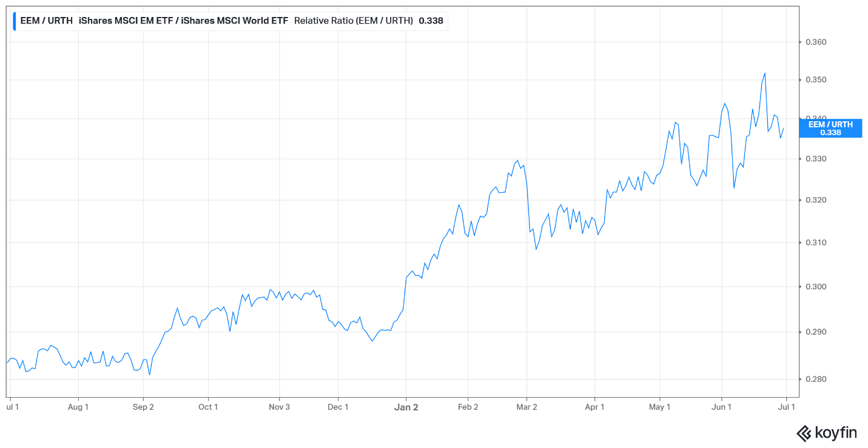Viewport: 868px width, 448px height.
Task: Click the Apr 1 date label
Action: click(594, 407)
